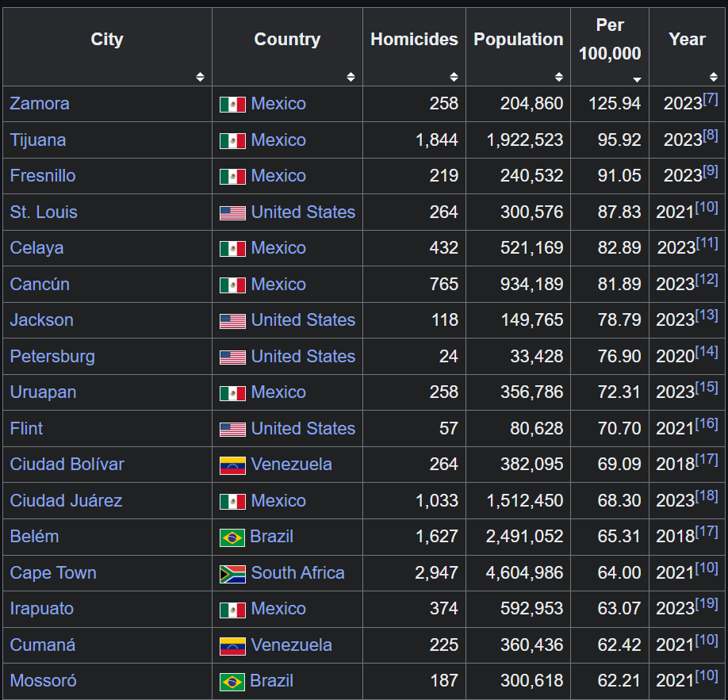Viewport: 728px width, 700px height.
Task: Click the Mexico flag in Celaya row
Action: (x=232, y=249)
